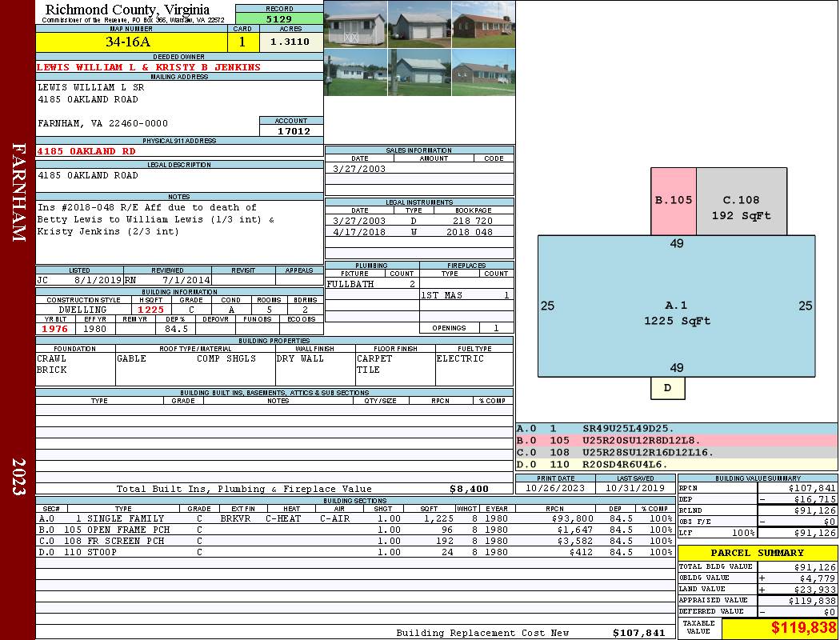840x640 pixels.
Task: Click the H SQFT value 1225
Action: pyautogui.click(x=150, y=310)
